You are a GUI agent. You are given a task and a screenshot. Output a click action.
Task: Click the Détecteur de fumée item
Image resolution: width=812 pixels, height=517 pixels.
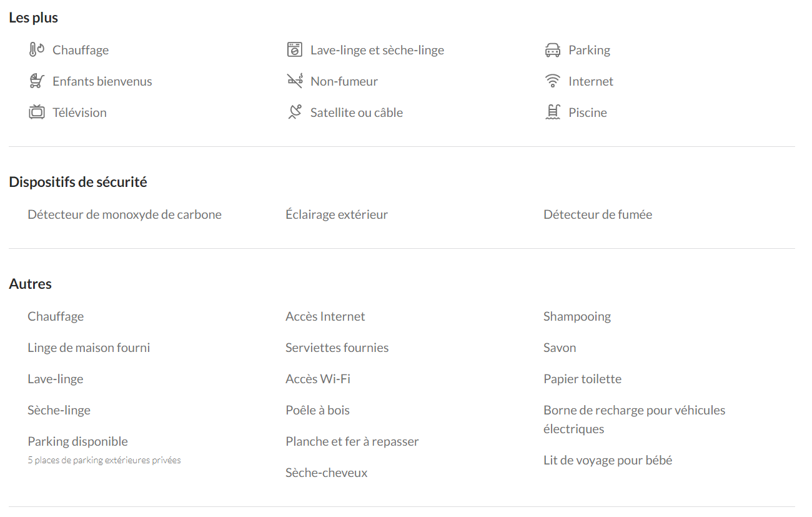tap(598, 214)
